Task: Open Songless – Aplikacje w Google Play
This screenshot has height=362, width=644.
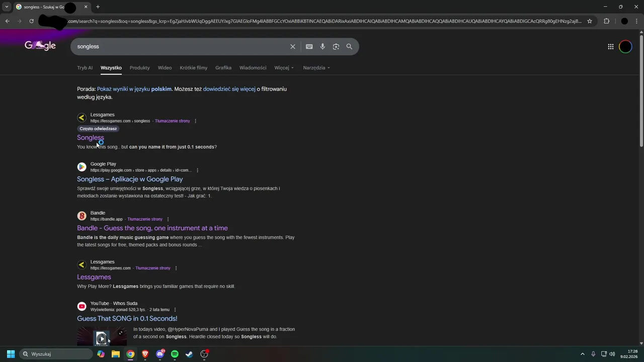Action: tap(130, 179)
